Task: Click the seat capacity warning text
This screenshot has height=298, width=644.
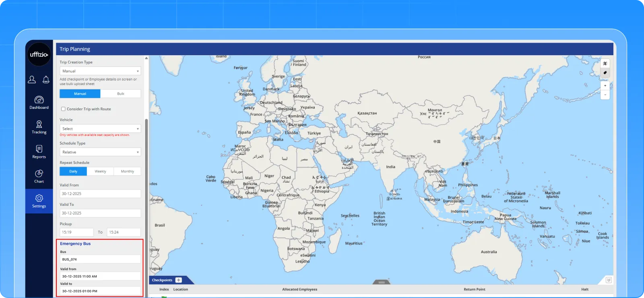Action: pos(95,135)
